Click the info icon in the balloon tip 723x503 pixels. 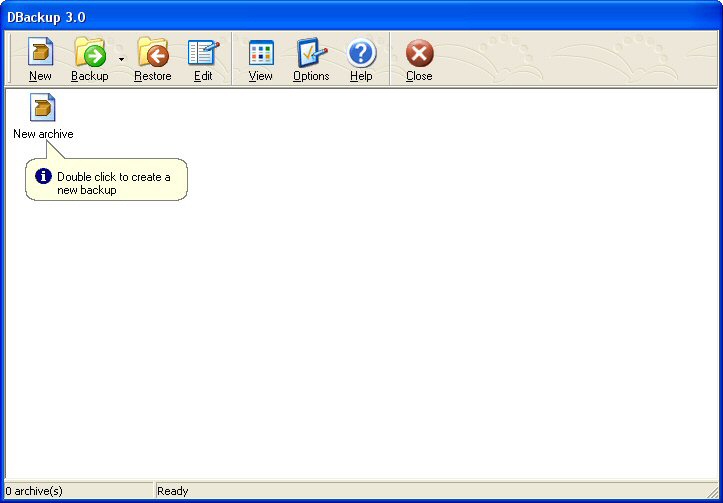[x=43, y=176]
